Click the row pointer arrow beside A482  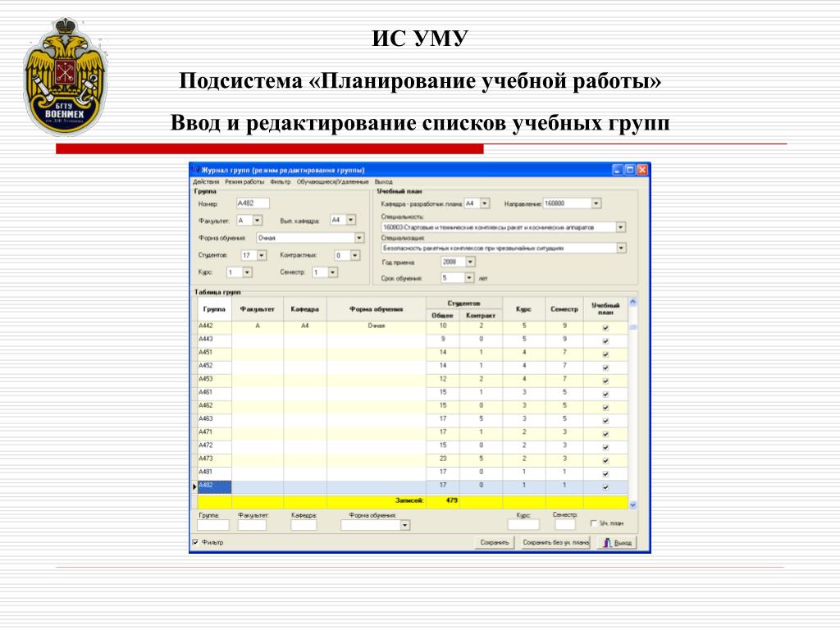(194, 486)
